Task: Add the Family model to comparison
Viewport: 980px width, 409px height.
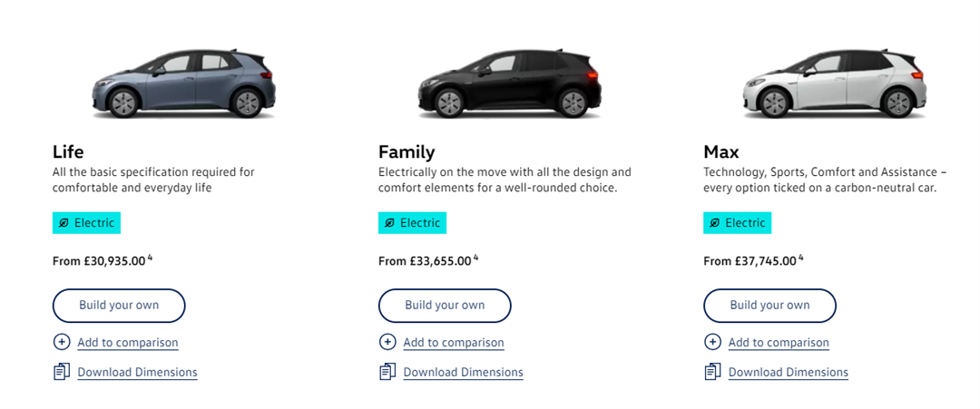Action: click(x=454, y=343)
